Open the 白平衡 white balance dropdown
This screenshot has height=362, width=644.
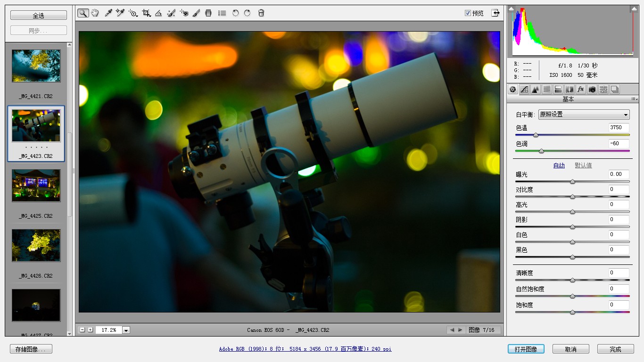click(584, 115)
